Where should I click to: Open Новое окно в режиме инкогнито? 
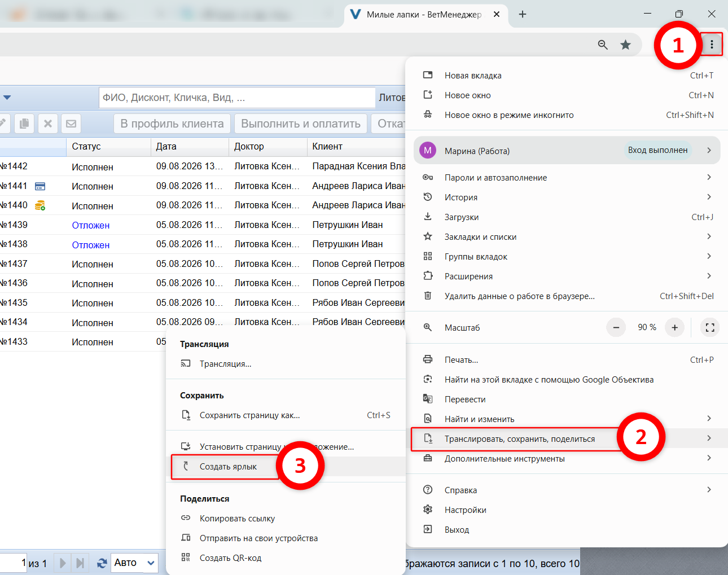coord(567,115)
